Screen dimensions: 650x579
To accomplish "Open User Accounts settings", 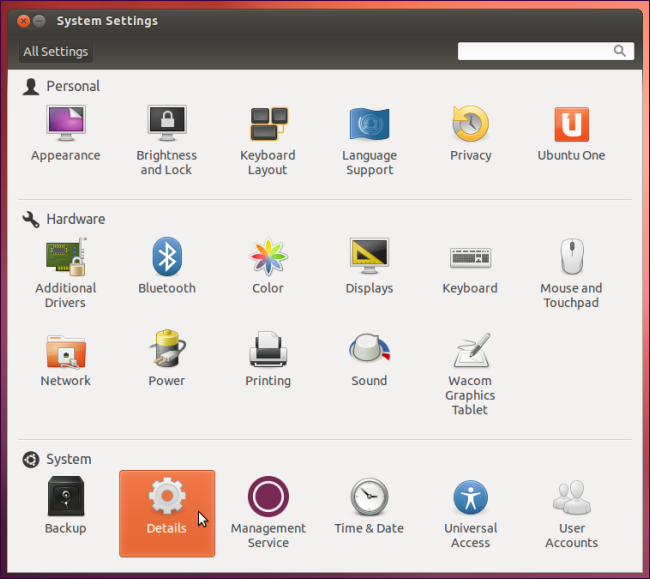I will click(572, 512).
